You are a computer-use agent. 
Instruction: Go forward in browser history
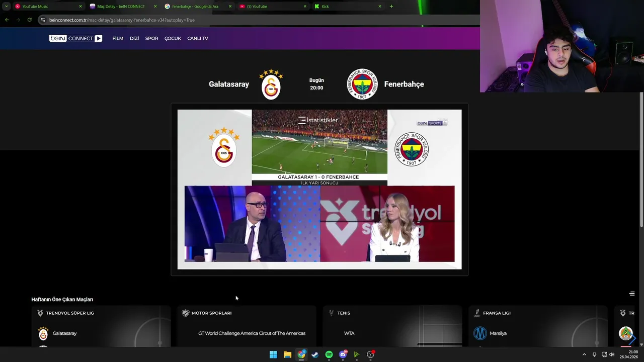[x=18, y=20]
